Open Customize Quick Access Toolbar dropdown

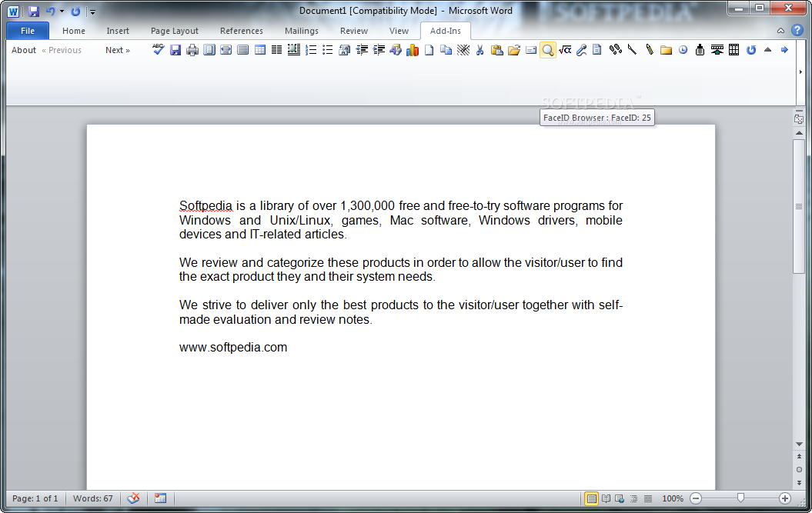tap(92, 12)
